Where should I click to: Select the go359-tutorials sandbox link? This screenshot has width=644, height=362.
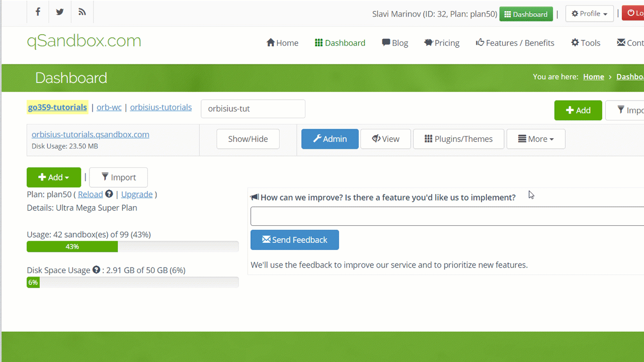[57, 107]
